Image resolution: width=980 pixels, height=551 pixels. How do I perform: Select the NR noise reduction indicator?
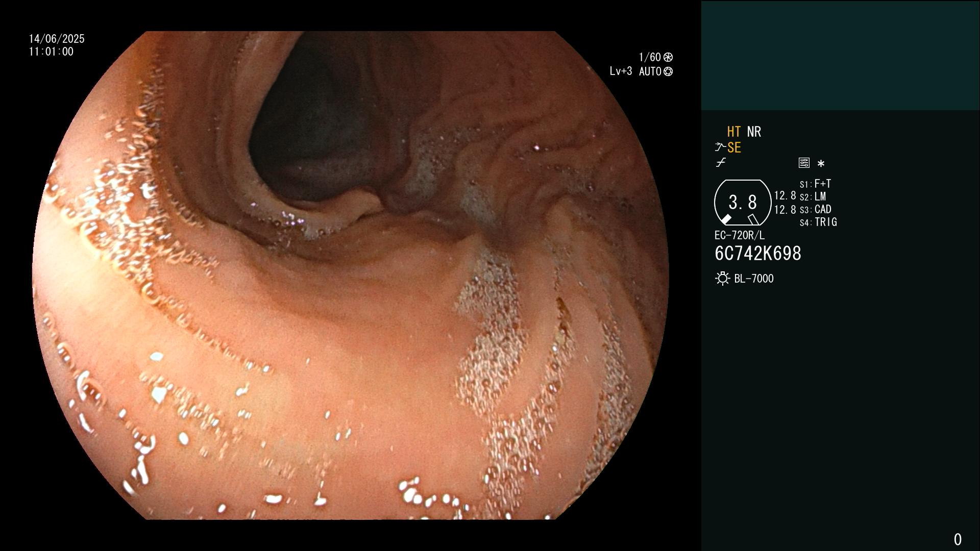754,132
